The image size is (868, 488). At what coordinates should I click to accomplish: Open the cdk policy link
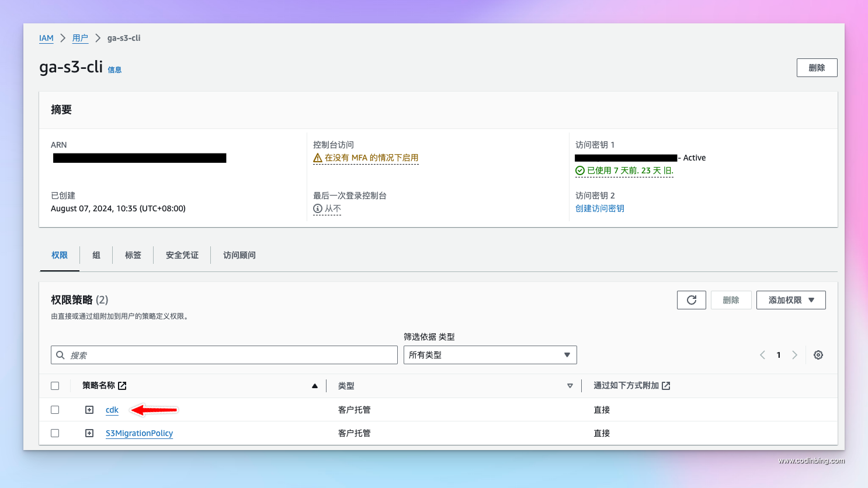[112, 410]
